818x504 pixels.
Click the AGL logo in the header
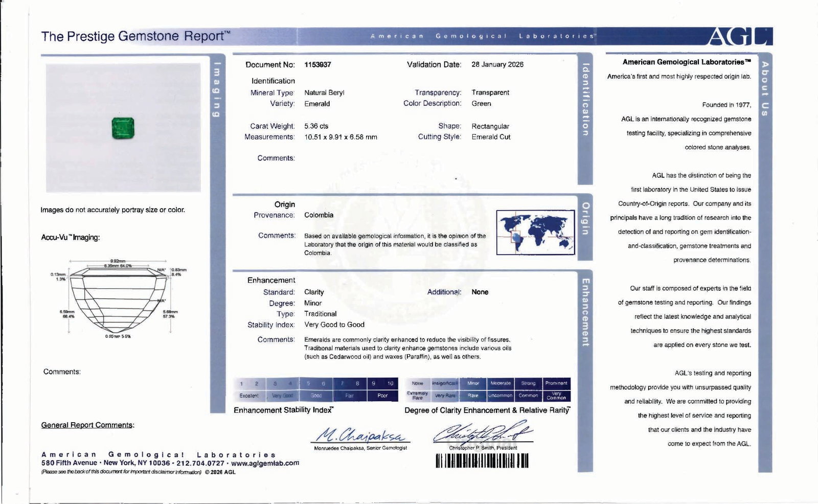click(740, 36)
